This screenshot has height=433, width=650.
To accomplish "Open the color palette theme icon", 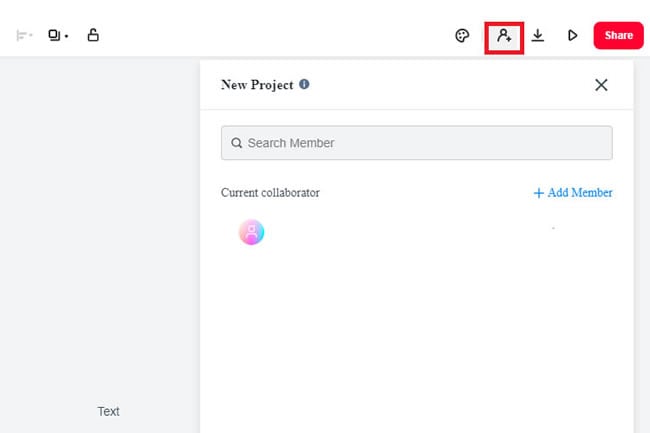I will (462, 36).
